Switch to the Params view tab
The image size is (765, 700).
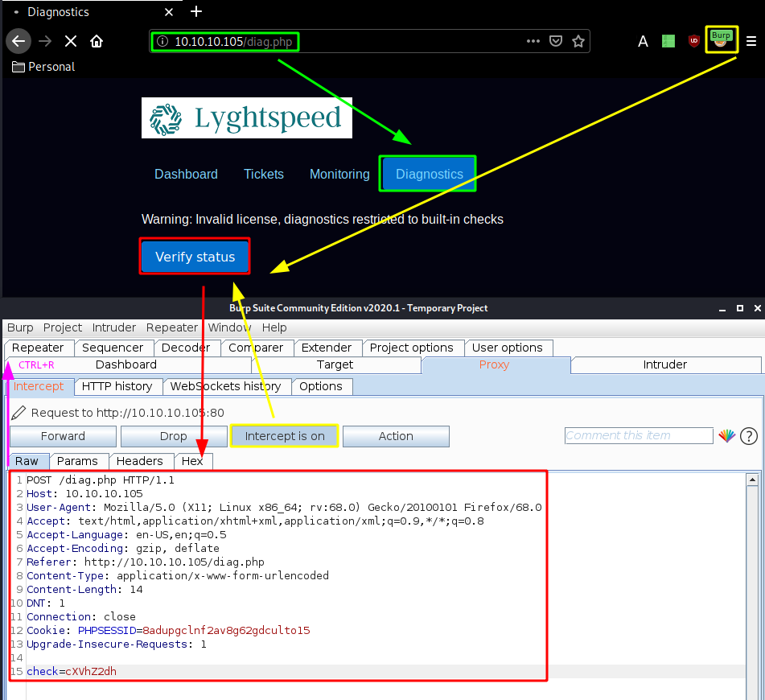click(x=77, y=461)
